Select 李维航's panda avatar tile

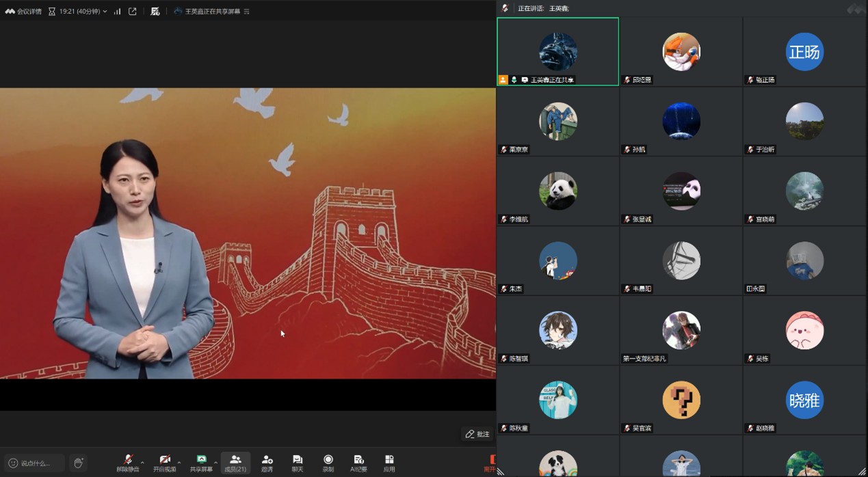[x=557, y=191]
